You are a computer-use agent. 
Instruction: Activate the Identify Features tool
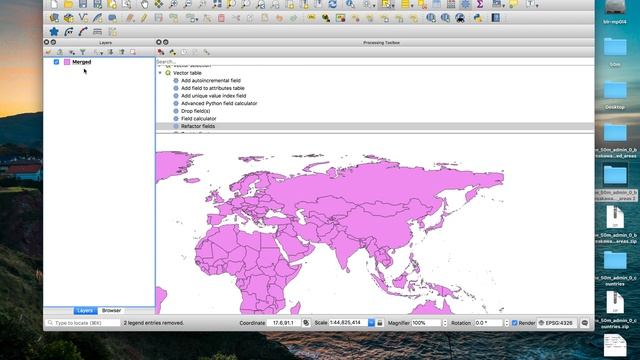point(350,4)
